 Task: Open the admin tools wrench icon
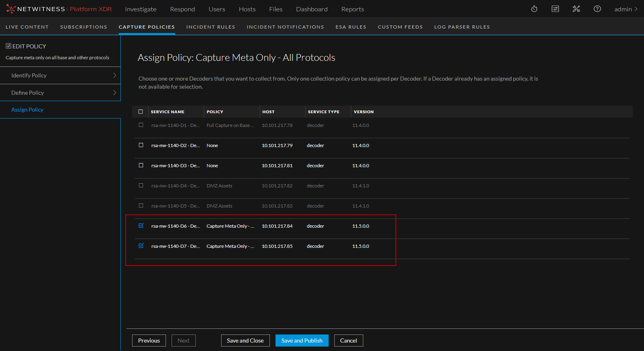(x=576, y=9)
